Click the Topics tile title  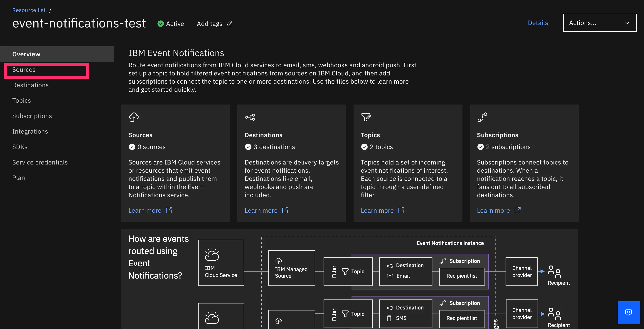pos(370,135)
